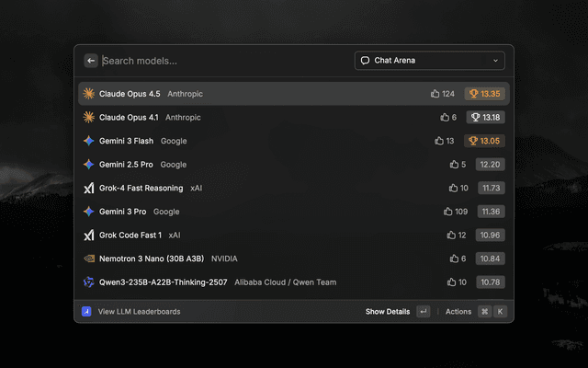Open the Actions menu button
588x368 pixels.
coord(458,312)
